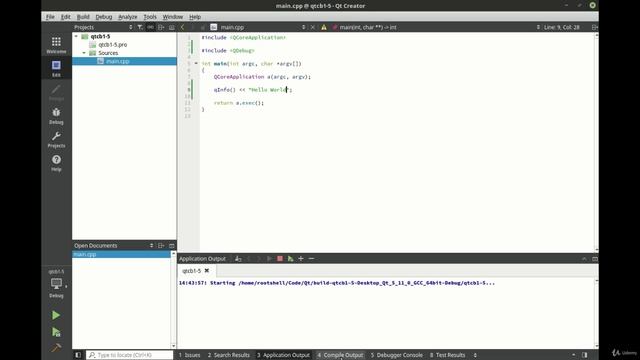
Task: Fold the main function at line 5
Action: click(196, 63)
